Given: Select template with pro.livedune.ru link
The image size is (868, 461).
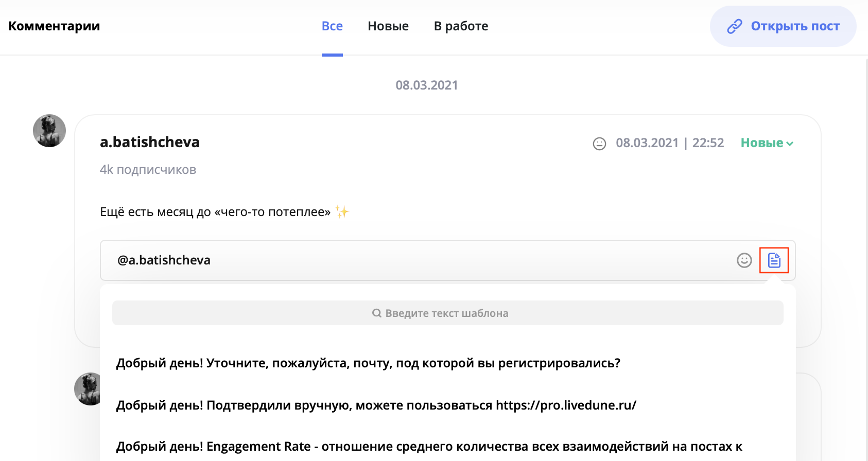Looking at the screenshot, I should click(x=376, y=405).
